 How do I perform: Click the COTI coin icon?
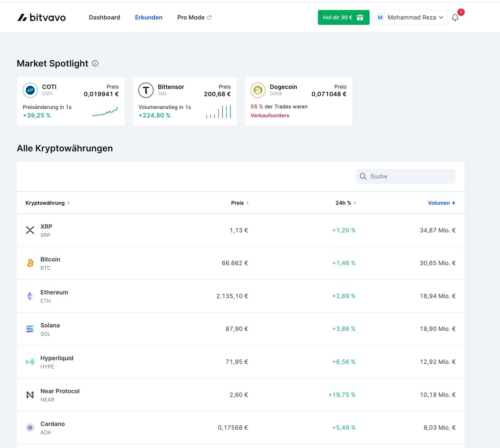pyautogui.click(x=30, y=90)
